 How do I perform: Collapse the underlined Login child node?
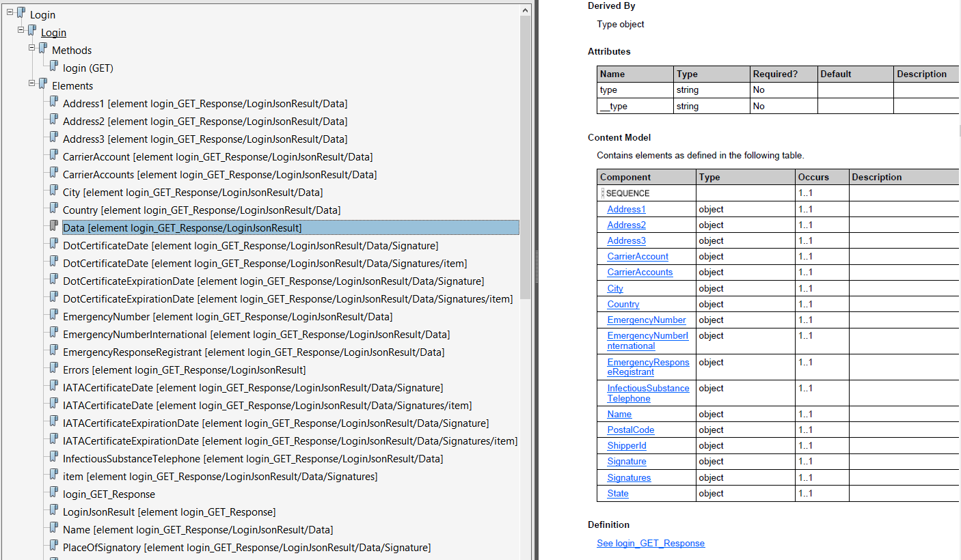point(21,29)
